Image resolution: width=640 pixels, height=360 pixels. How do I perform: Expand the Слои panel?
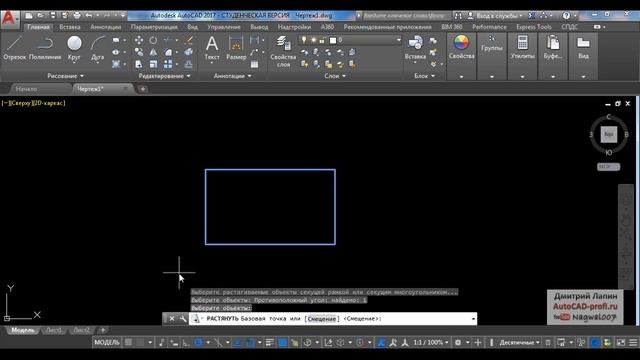tap(335, 76)
